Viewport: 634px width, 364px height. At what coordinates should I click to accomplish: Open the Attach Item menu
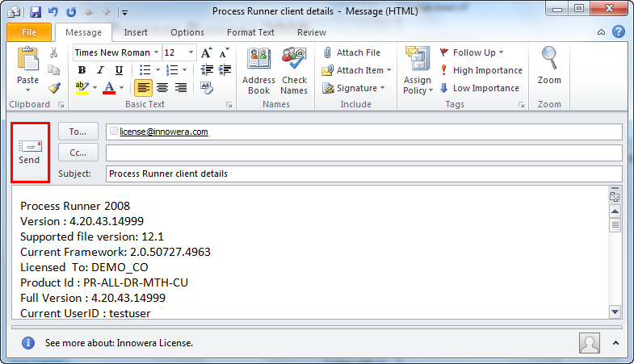click(x=357, y=70)
